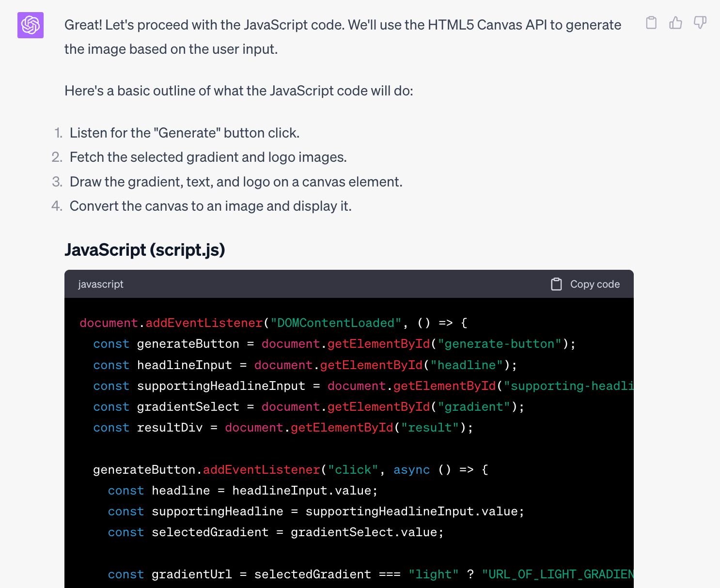Click the code line declaring gradientUrl
This screenshot has width=720, height=588.
coord(371,574)
